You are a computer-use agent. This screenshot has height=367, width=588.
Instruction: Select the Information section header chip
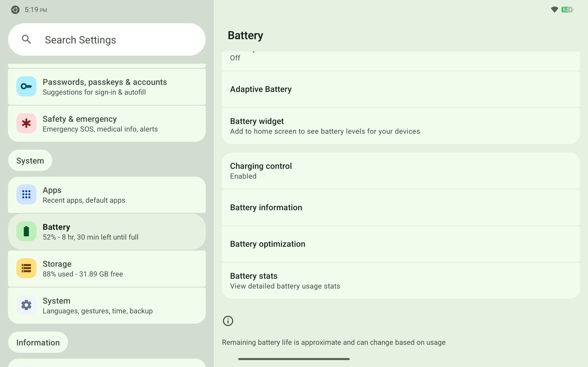click(38, 342)
